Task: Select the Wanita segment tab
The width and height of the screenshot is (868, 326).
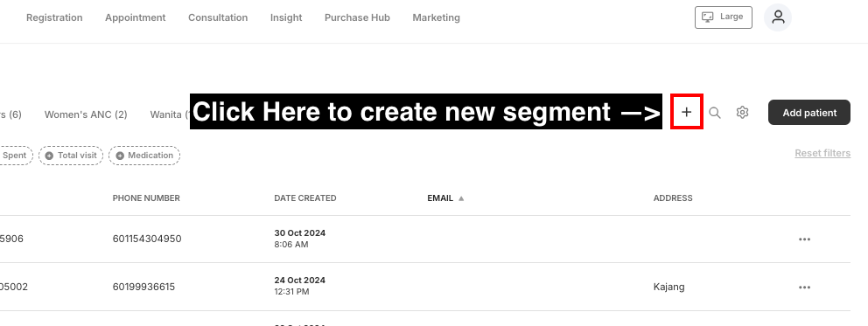Action: [x=170, y=114]
